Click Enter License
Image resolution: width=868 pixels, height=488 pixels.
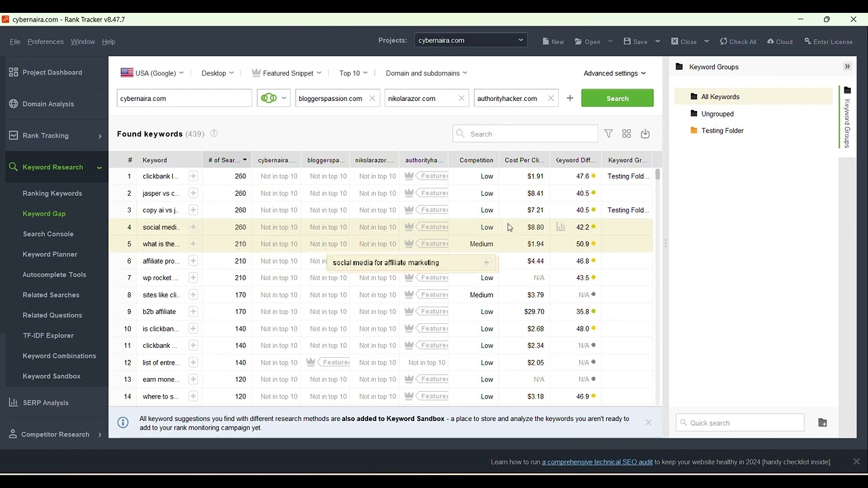[828, 41]
